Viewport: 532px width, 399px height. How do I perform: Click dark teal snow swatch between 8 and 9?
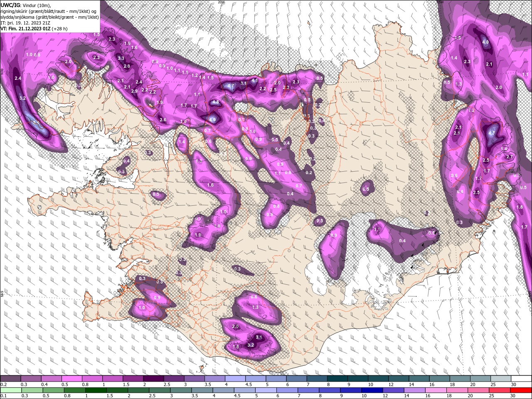click(x=337, y=378)
